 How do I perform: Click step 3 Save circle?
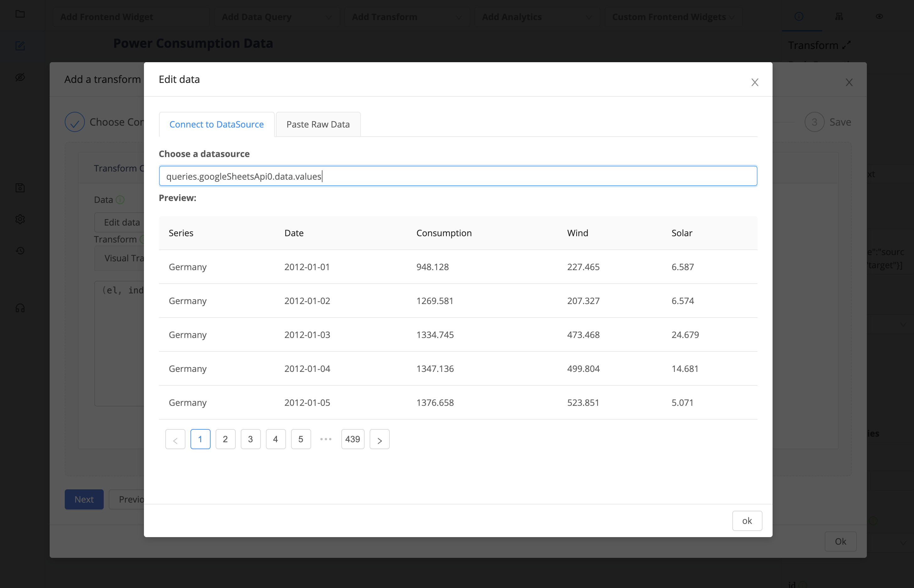(814, 122)
